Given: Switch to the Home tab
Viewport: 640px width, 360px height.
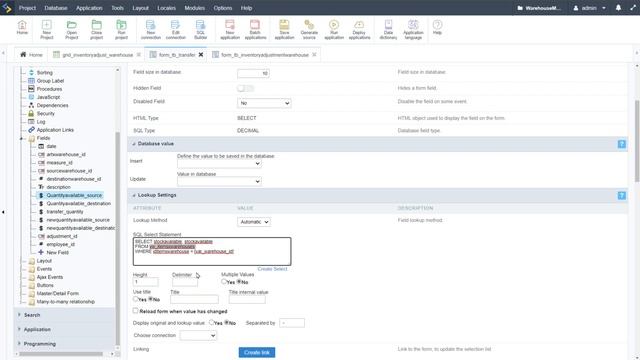Looking at the screenshot, I should pyautogui.click(x=31, y=55).
